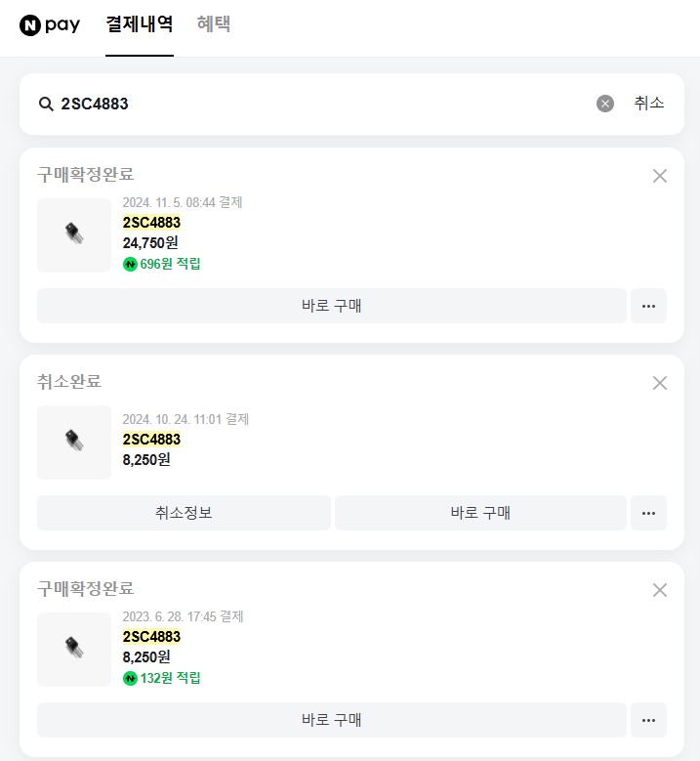Dismiss the 2023. 6. 28. order card

660,590
